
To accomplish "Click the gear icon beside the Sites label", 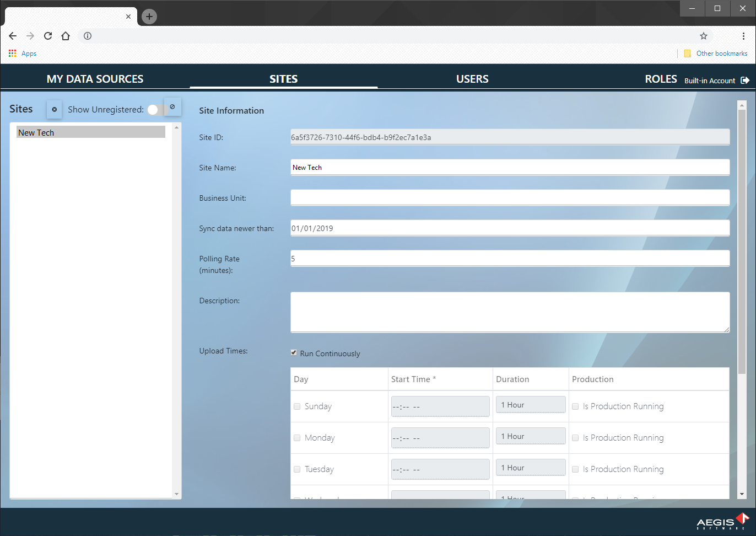I will click(54, 109).
